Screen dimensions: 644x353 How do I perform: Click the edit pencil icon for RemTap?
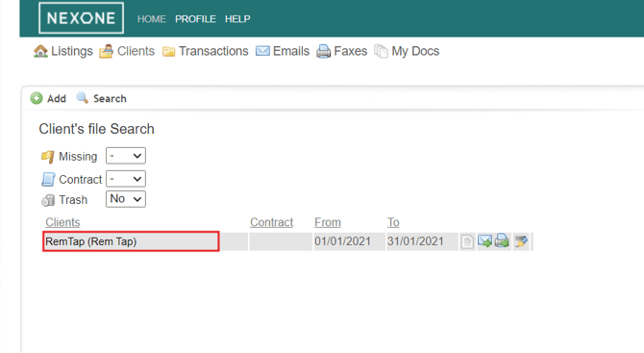521,241
